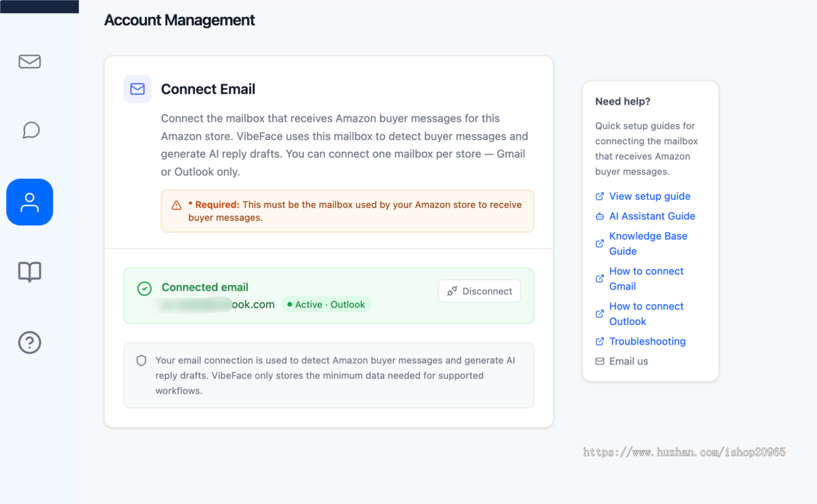Open How to connect Outlook link
Viewport: 817px width, 504px height.
(x=646, y=314)
